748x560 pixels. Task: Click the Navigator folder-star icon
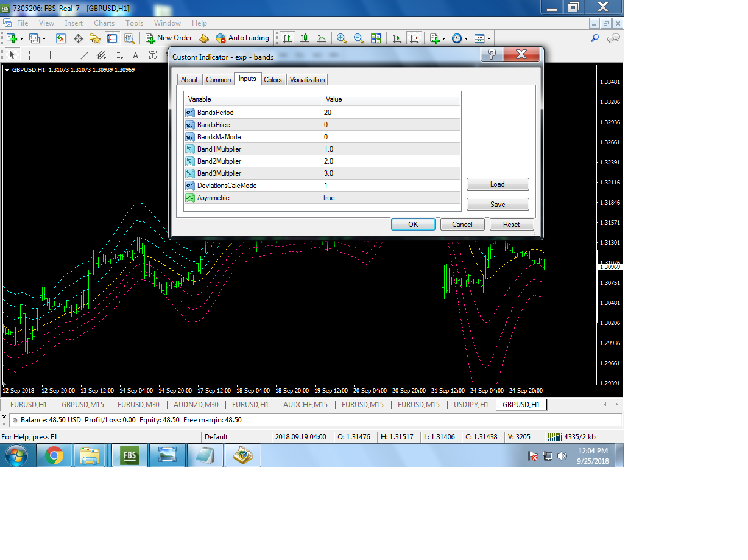point(95,38)
